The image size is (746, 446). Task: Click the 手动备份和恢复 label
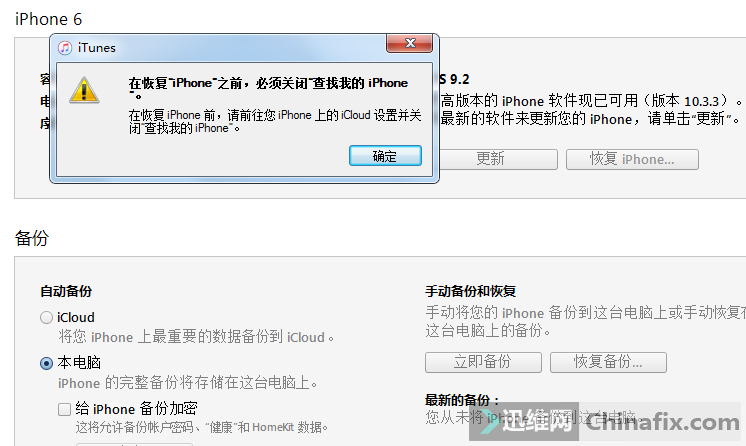pos(471,291)
